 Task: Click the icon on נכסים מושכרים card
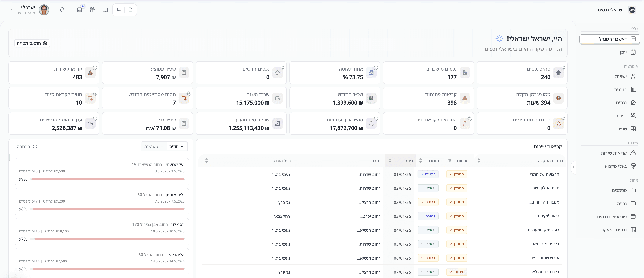coord(465,73)
